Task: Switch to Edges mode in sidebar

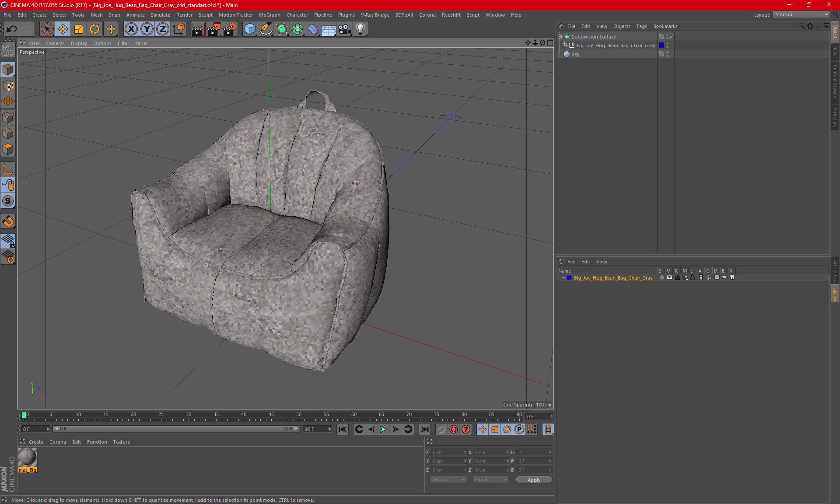Action: 8,133
